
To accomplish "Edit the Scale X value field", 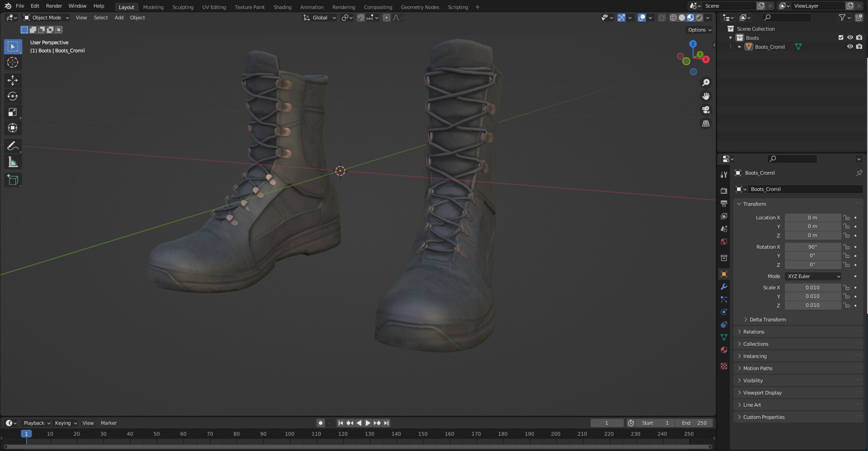I will tap(813, 287).
